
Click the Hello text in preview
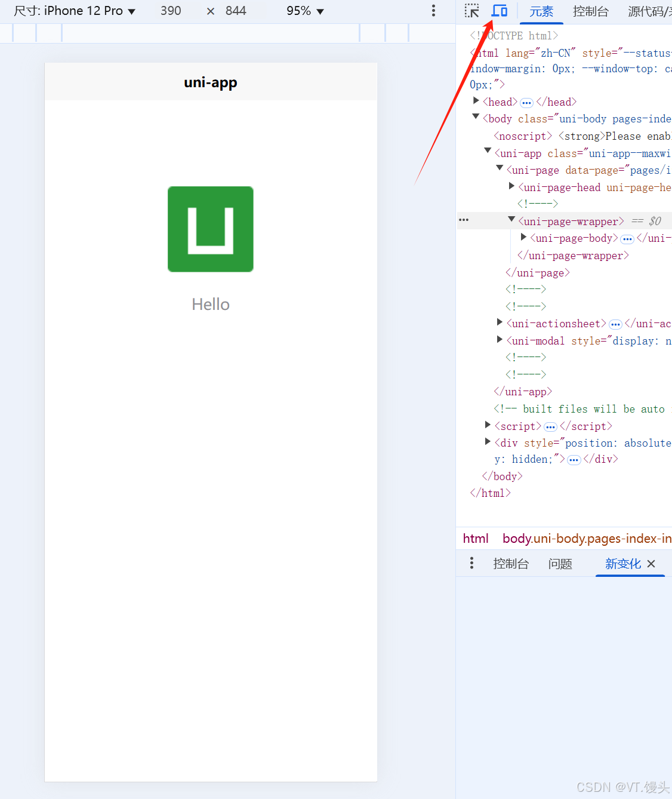coord(211,305)
